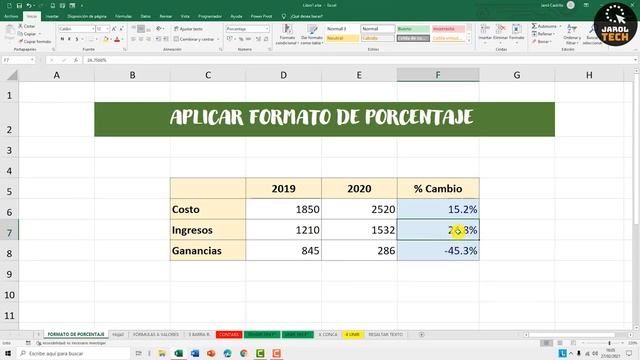Click the red CONTARA sheet tab
Viewport: 640px width, 360px height.
(229, 334)
